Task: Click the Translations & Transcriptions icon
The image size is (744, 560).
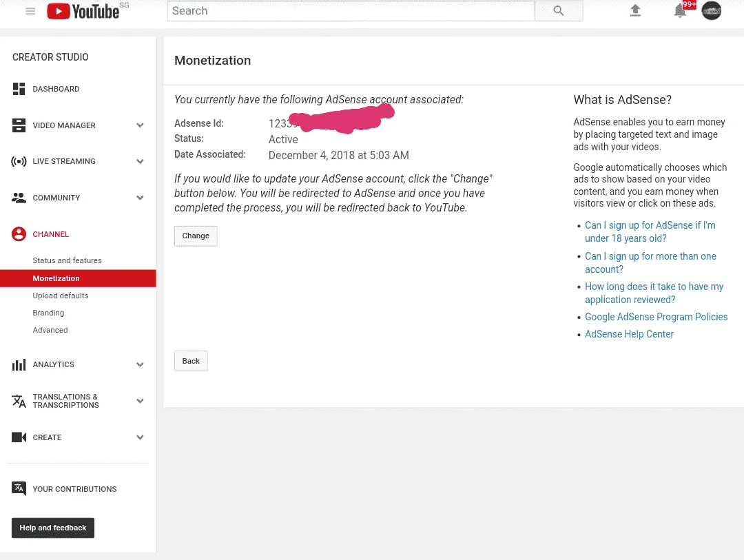Action: click(x=19, y=401)
